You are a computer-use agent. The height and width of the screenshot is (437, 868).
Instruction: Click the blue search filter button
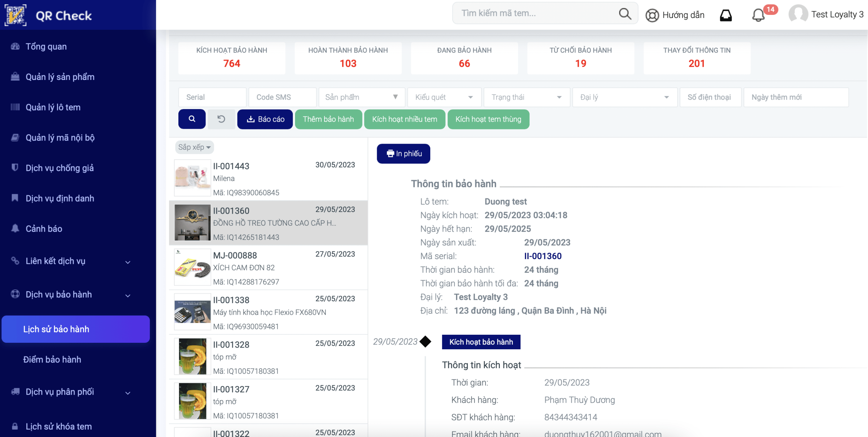(x=192, y=119)
